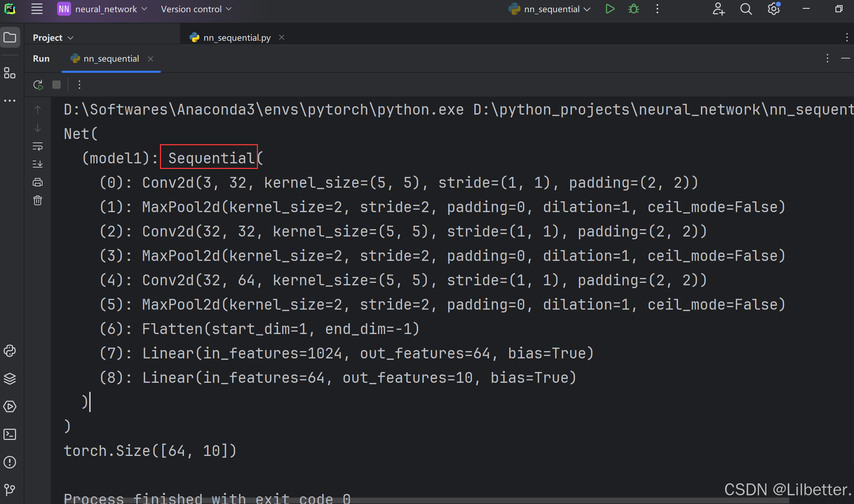Open Python Console tool window

[x=10, y=351]
